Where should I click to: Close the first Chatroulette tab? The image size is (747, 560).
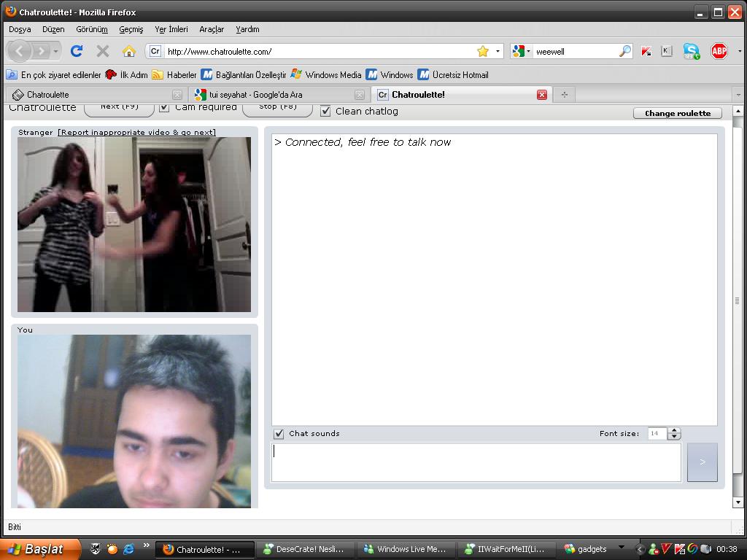(177, 95)
